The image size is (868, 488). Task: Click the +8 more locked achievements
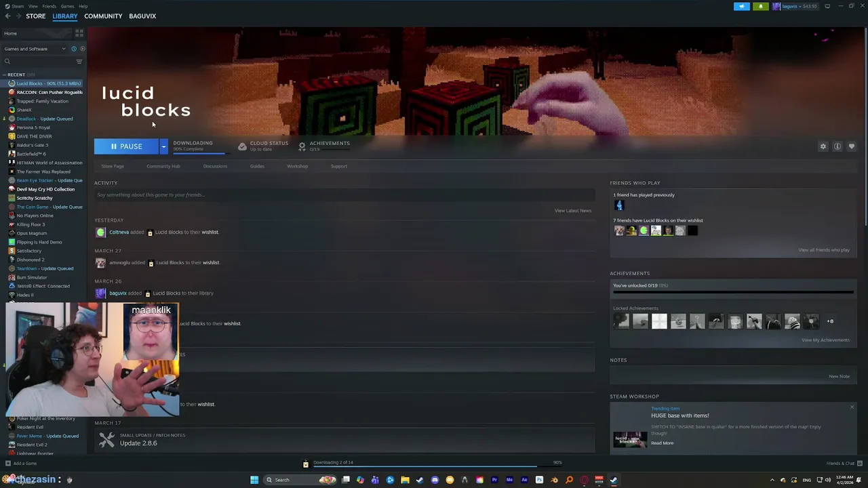[x=830, y=321]
